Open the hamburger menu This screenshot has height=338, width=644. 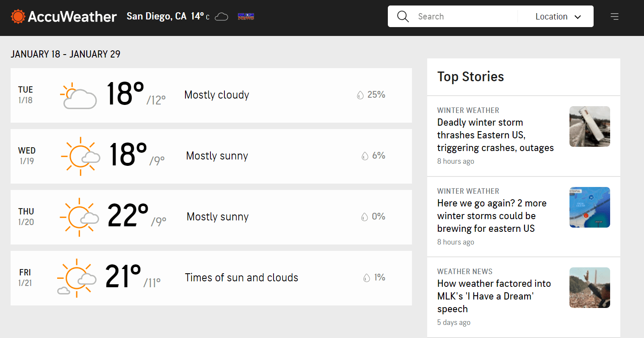pyautogui.click(x=614, y=16)
